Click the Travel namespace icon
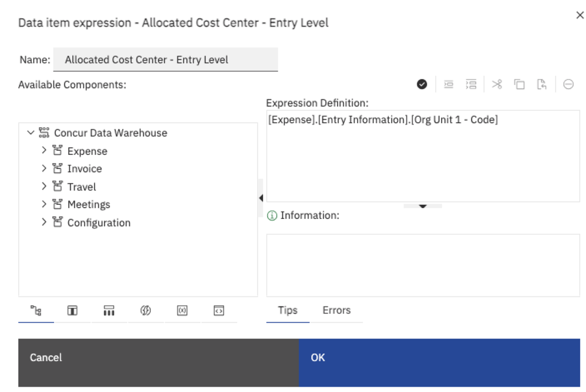 (57, 186)
